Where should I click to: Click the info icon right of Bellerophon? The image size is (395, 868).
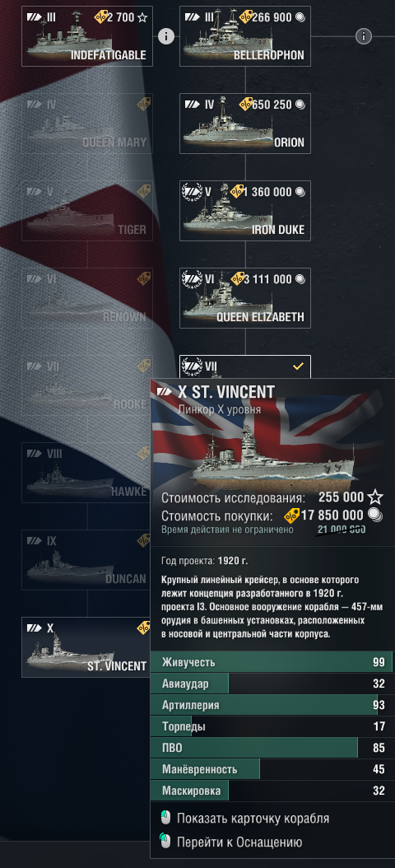[363, 36]
